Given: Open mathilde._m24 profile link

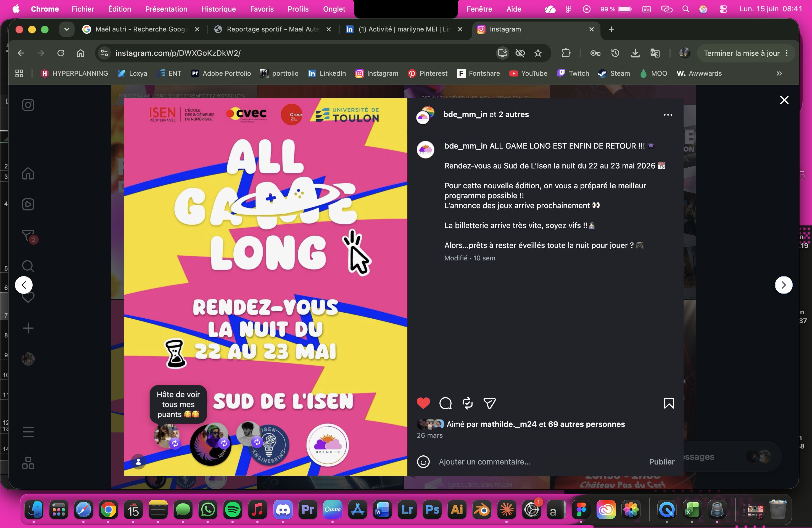Looking at the screenshot, I should 508,424.
